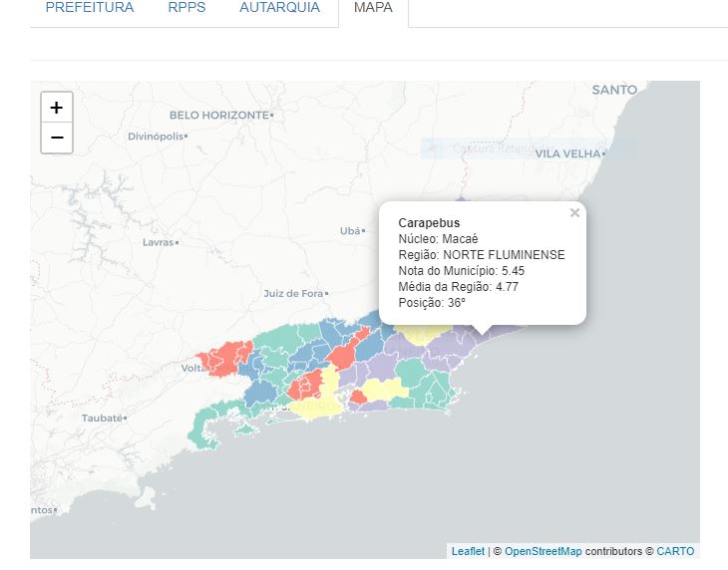Zoom out with the minus button
The height and width of the screenshot is (570, 728).
57,138
